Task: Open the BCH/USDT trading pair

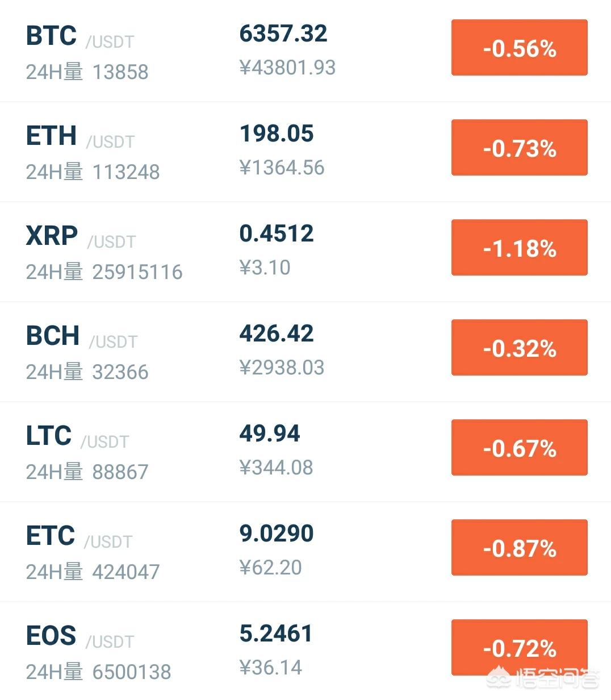Action: point(305,352)
